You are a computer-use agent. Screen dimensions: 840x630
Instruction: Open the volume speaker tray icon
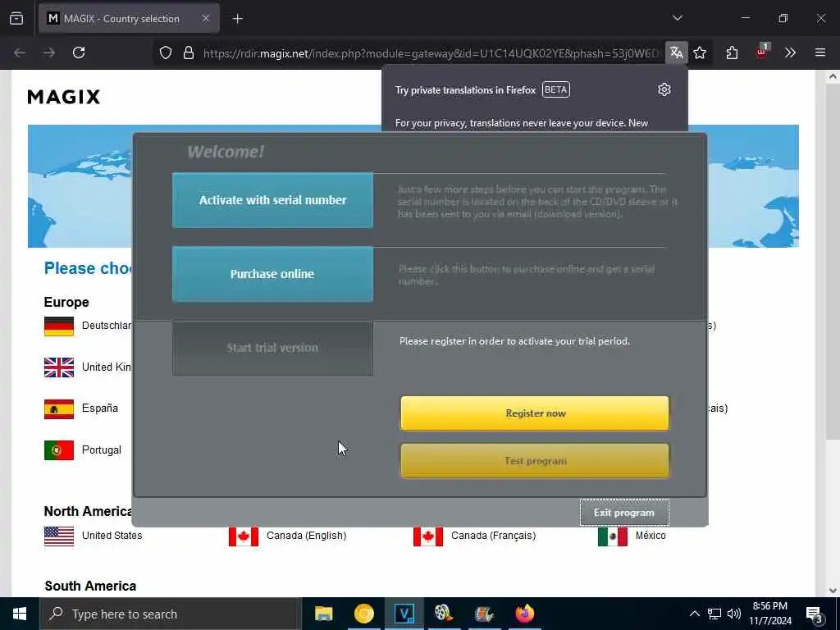point(734,614)
